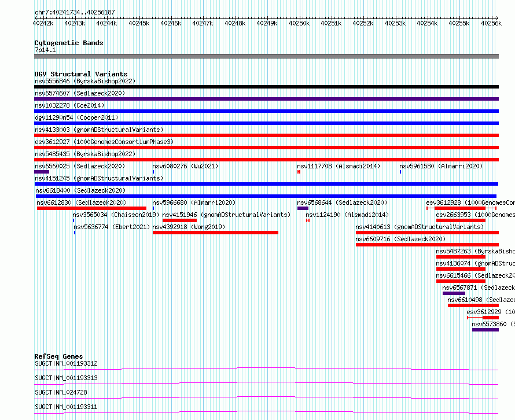Image resolution: width=515 pixels, height=420 pixels.
Task: Click SUGCT|NM_001193311 transcript label
Action: [x=66, y=407]
